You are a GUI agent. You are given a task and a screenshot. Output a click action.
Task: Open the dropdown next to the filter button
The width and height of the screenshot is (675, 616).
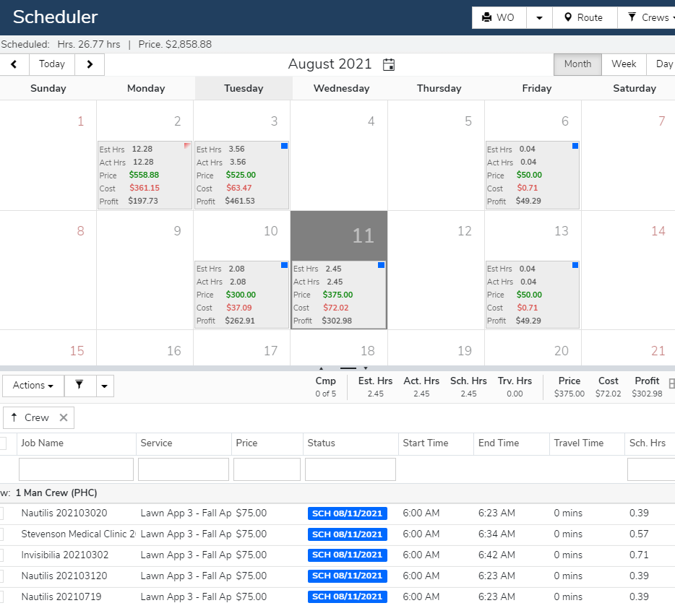[x=105, y=386]
